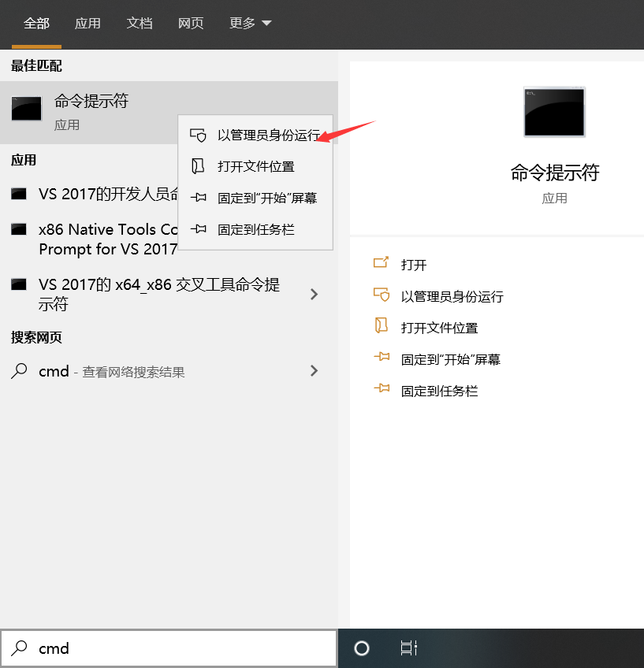The image size is (644, 668).
Task: Open Cortana from the taskbar
Action: pos(361,648)
